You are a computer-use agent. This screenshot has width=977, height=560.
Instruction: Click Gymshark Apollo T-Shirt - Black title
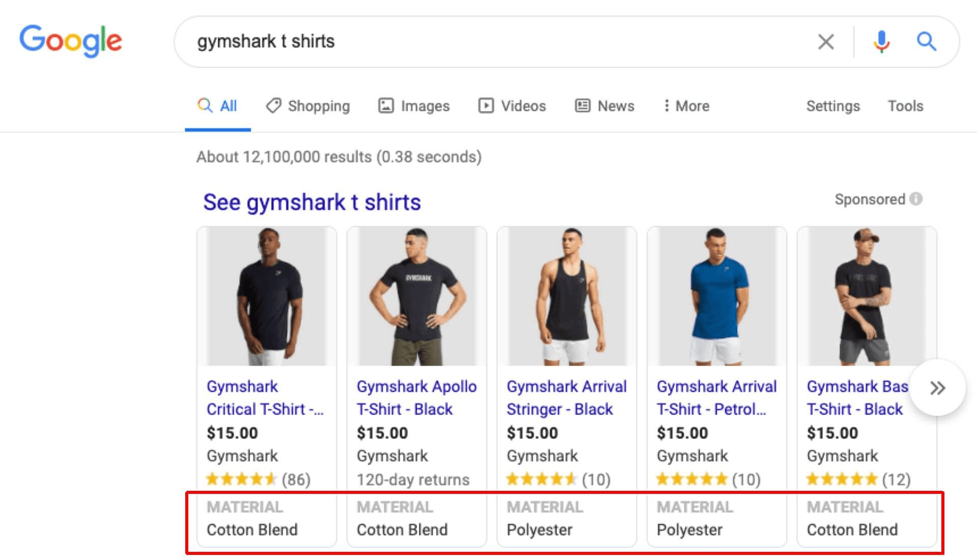416,398
